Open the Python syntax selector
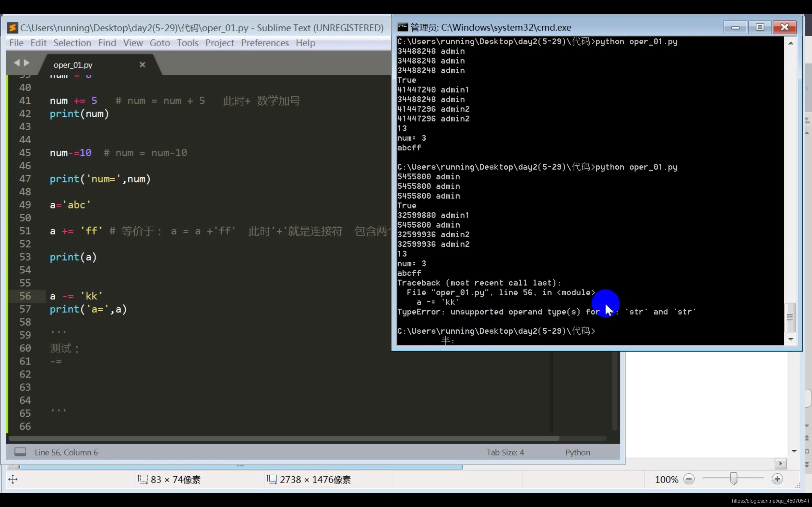 pos(578,452)
